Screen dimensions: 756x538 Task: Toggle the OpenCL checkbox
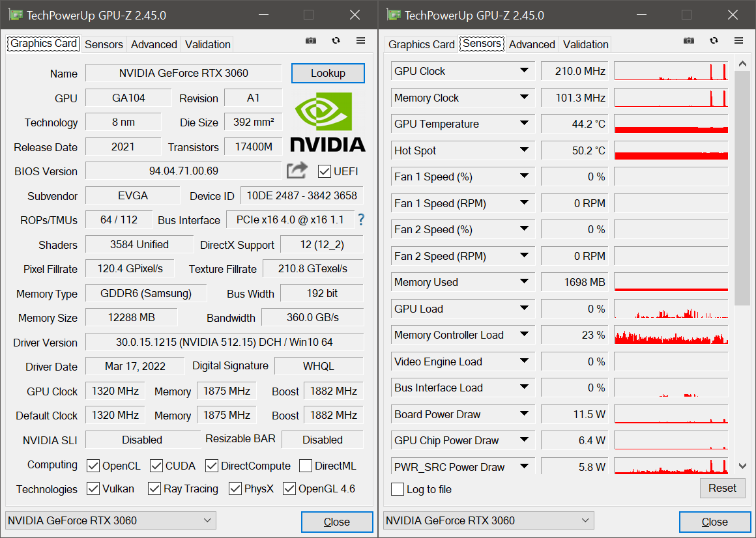pyautogui.click(x=93, y=466)
